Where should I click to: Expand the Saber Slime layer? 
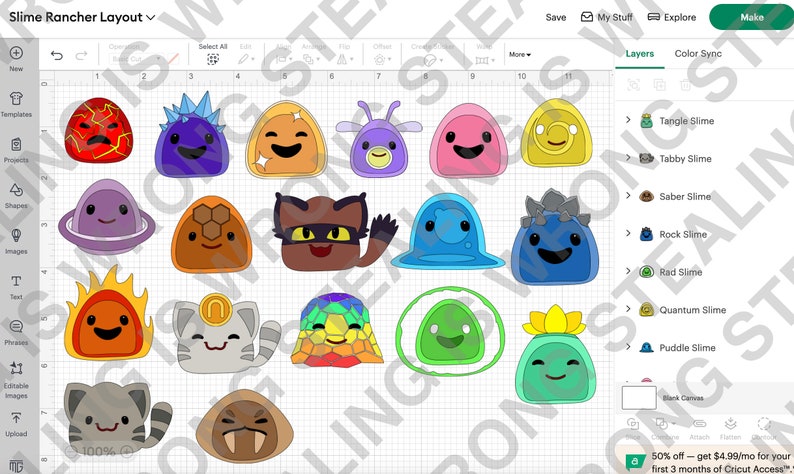click(628, 195)
